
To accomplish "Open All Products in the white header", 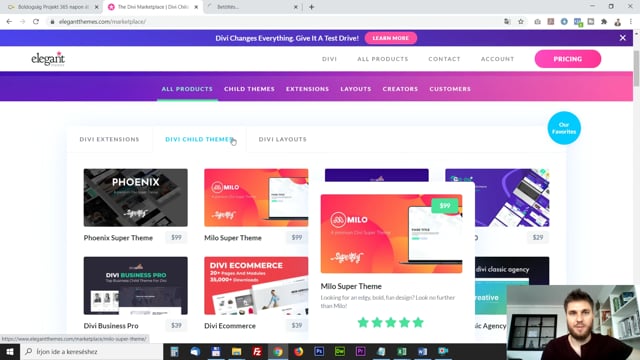I will [383, 59].
